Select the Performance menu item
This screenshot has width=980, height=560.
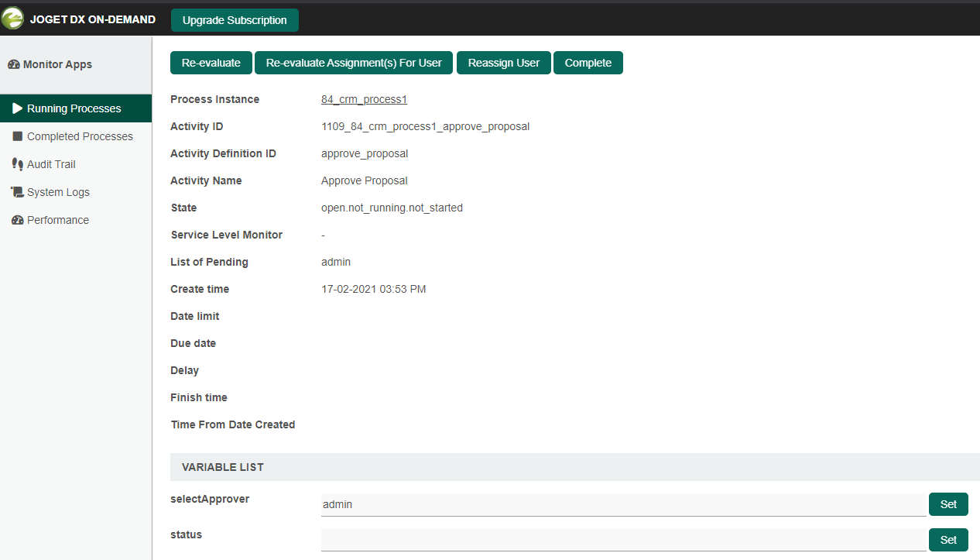coord(58,220)
